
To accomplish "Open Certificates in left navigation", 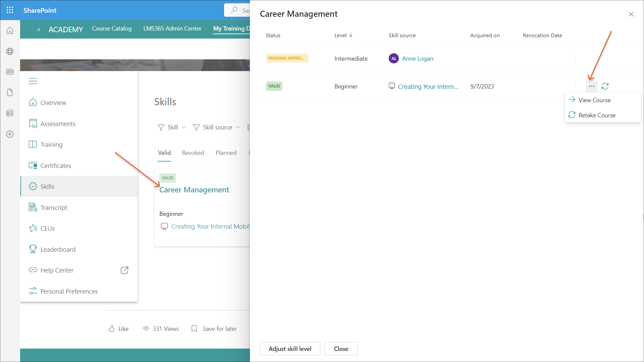I will [56, 166].
